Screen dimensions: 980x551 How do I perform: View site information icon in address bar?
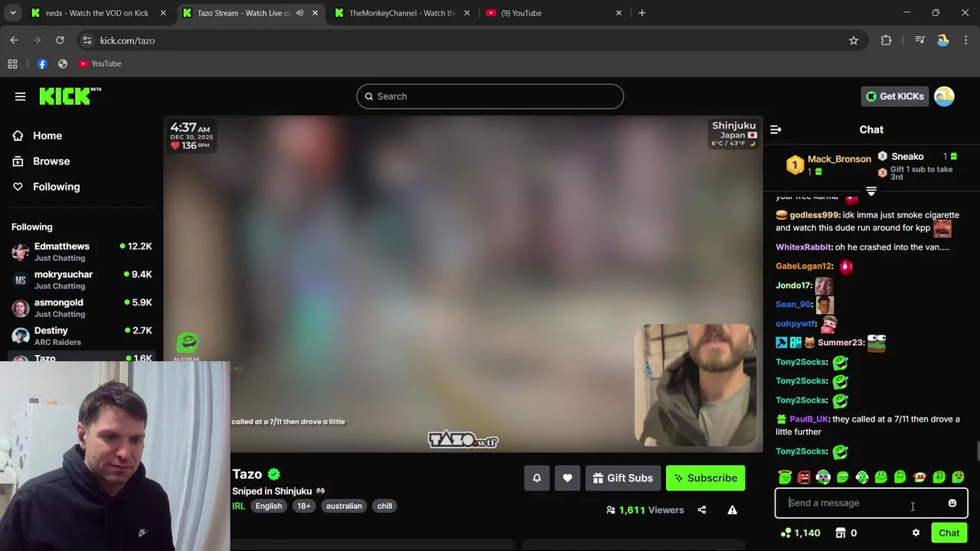[x=87, y=41]
